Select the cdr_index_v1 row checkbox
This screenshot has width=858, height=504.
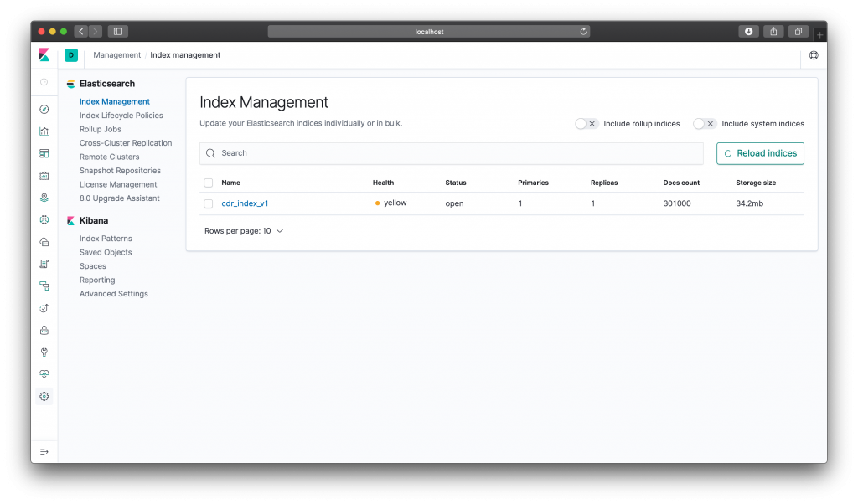209,203
